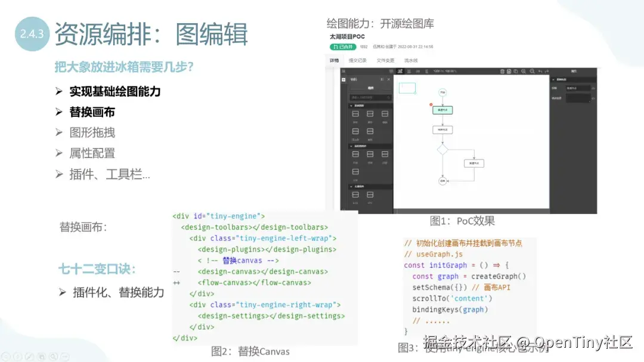Open the pen tool in slideshow controls
Image resolution: width=644 pixels, height=362 pixels.
pos(30,357)
